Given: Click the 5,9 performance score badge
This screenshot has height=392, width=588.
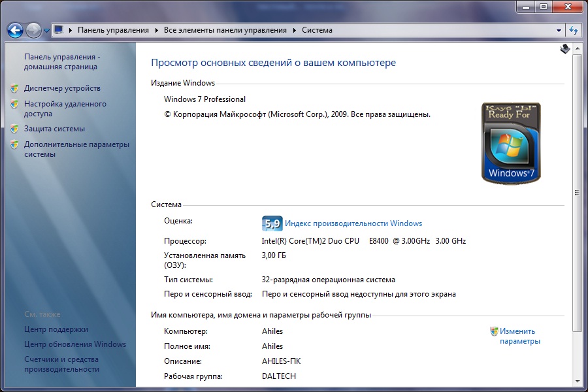Looking at the screenshot, I should [272, 223].
